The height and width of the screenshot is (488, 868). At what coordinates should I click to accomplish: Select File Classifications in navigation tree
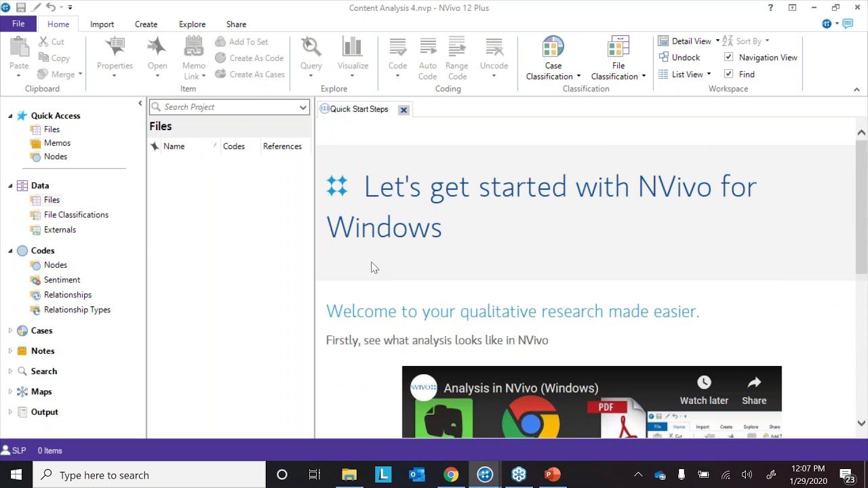click(76, 215)
